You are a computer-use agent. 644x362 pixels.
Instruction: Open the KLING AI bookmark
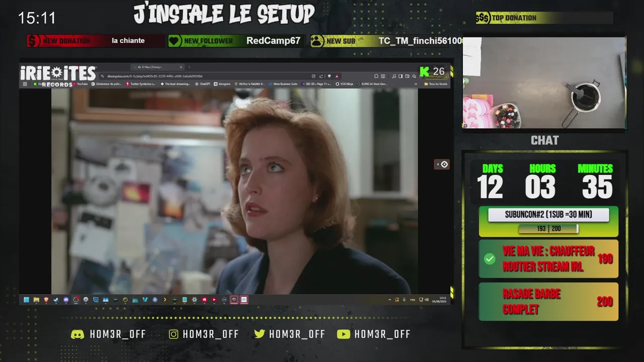pyautogui.click(x=372, y=84)
